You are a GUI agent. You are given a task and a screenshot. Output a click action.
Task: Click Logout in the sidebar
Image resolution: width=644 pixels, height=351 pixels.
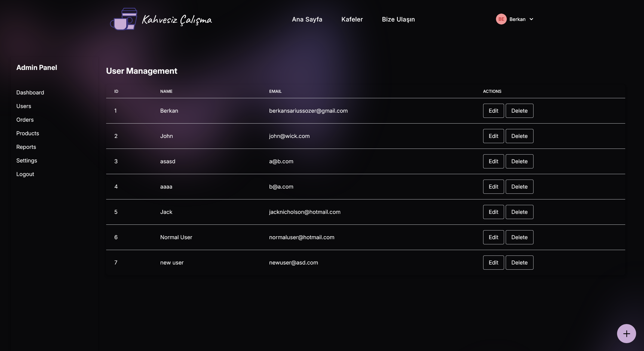(25, 174)
